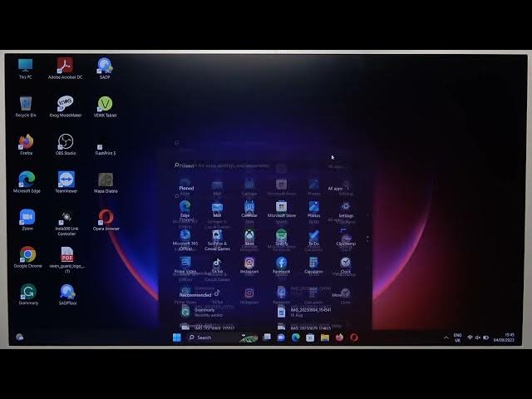Viewport: 532px width, 399px height.
Task: Open File Explorer from the taskbar
Action: 325,337
